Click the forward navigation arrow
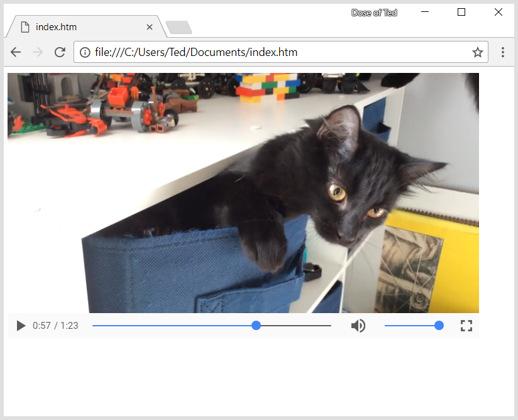Viewport: 518px width, 420px height. [38, 52]
